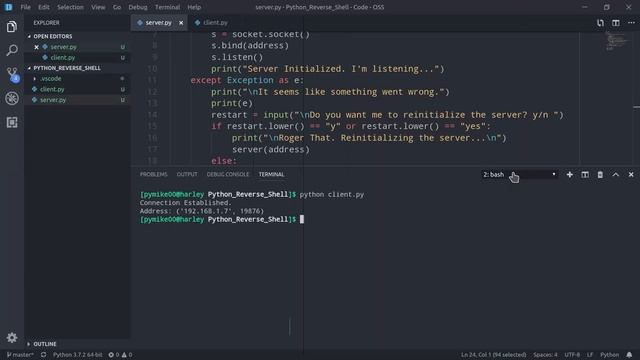
Task: Change file encoding 'UTF-8'
Action: (x=572, y=355)
